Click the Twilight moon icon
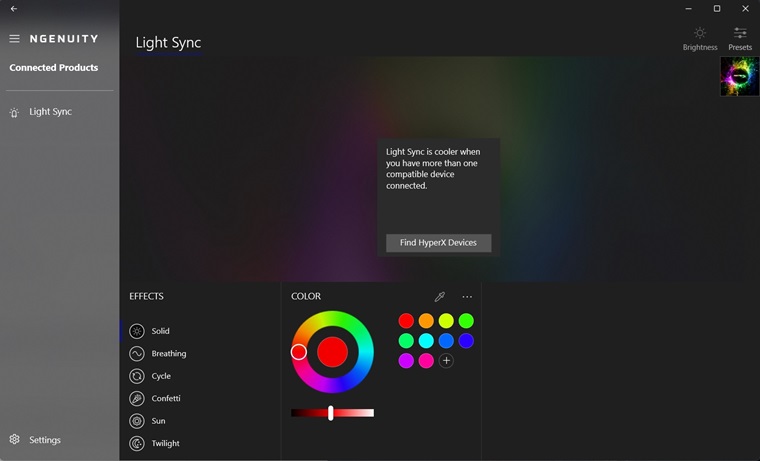This screenshot has height=461, width=760. [137, 443]
